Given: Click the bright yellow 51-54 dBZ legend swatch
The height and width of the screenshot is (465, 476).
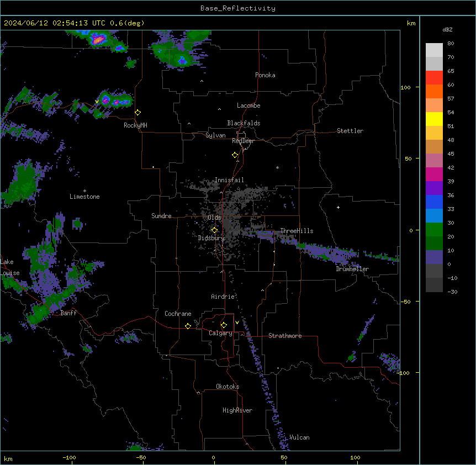Looking at the screenshot, I should click(434, 119).
